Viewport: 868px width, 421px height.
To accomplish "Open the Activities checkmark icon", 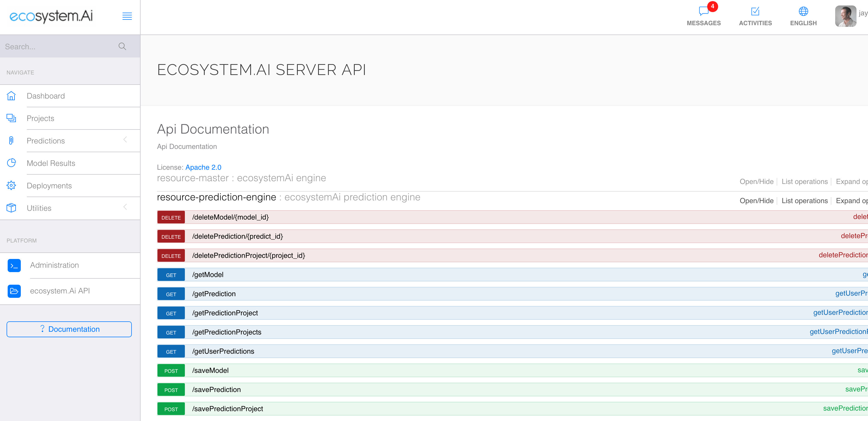I will pyautogui.click(x=755, y=11).
